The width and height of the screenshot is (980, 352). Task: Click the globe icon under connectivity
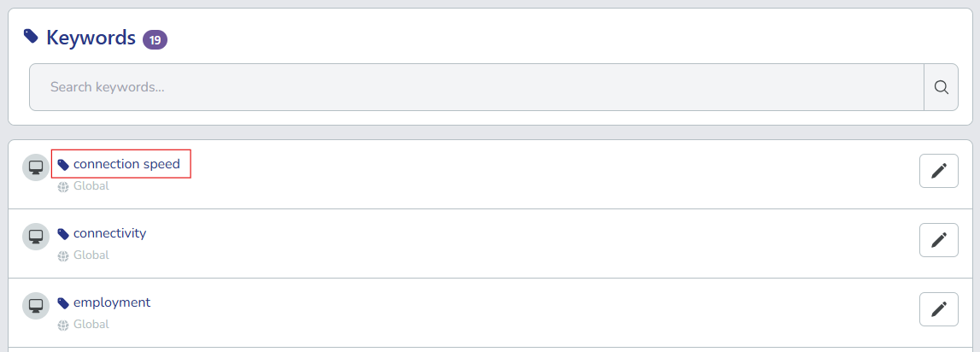pos(63,255)
